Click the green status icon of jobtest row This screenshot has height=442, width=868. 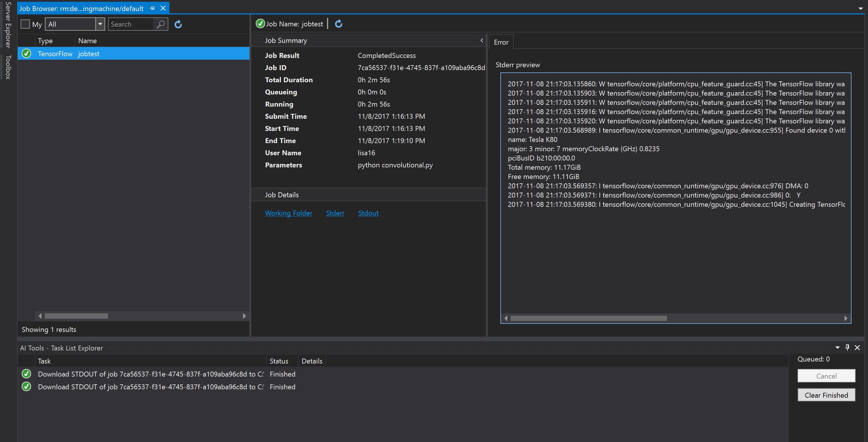click(26, 54)
